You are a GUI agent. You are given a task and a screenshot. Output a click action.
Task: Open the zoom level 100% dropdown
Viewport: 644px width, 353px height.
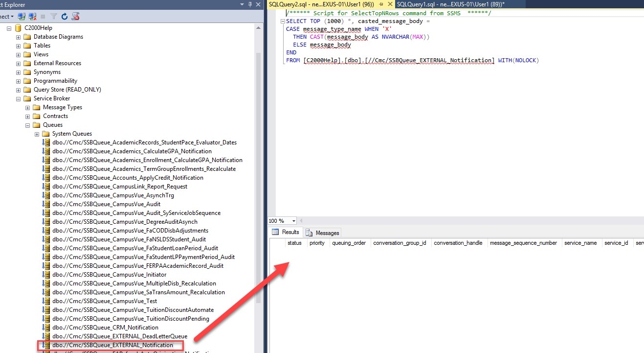pyautogui.click(x=293, y=221)
